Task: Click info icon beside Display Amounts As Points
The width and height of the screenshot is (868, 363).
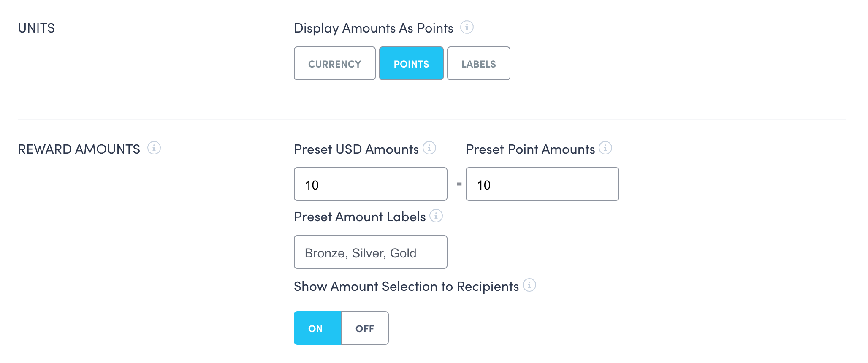Action: click(x=467, y=27)
